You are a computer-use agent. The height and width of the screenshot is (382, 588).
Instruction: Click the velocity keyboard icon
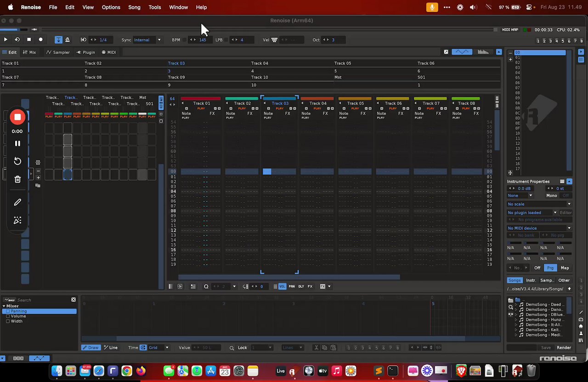tap(274, 40)
